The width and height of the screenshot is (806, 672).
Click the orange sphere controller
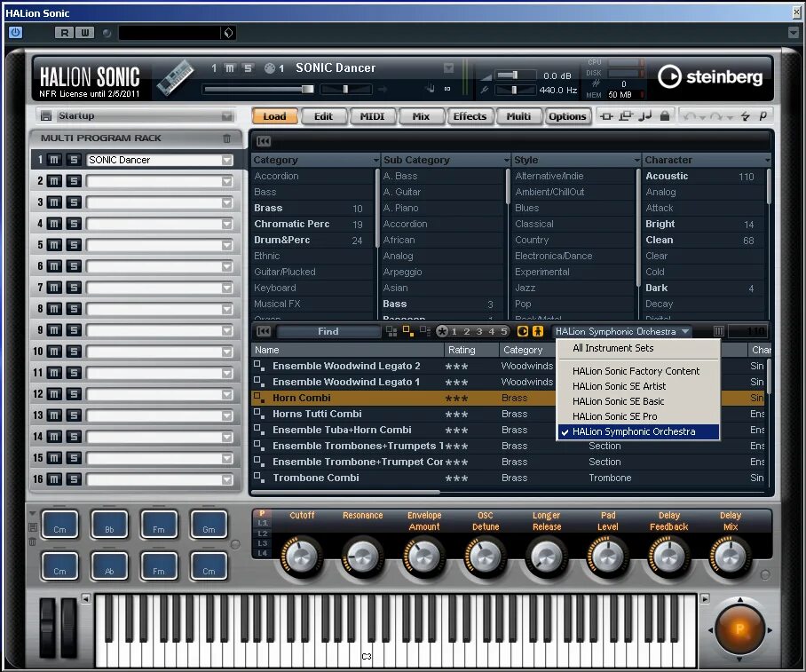click(x=739, y=629)
